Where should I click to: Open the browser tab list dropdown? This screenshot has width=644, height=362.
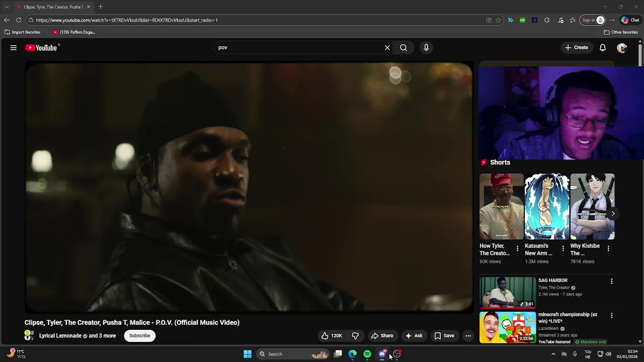pyautogui.click(x=7, y=7)
